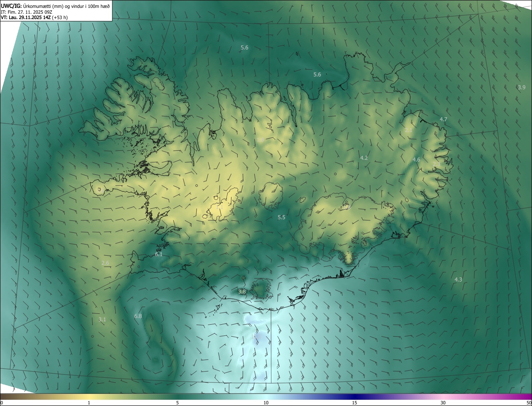Click the 4.6 value label on the map
Image resolution: width=532 pixels, height=406 pixels.
coord(416,159)
